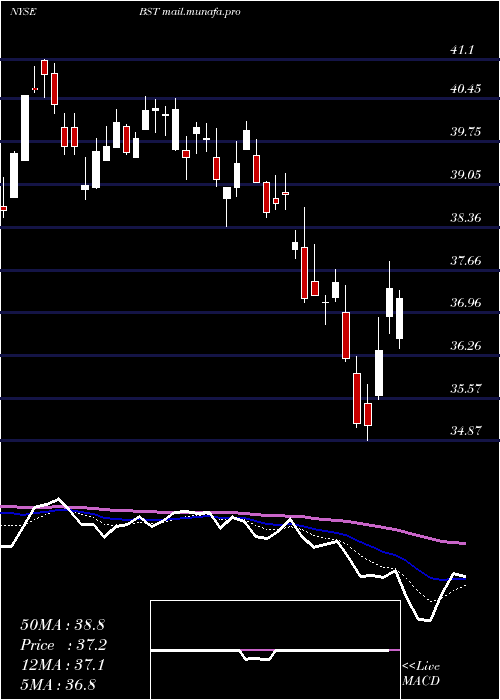The width and height of the screenshot is (500, 700).
Task: Click the 39.75 price axis label
Action: pyautogui.click(x=465, y=132)
